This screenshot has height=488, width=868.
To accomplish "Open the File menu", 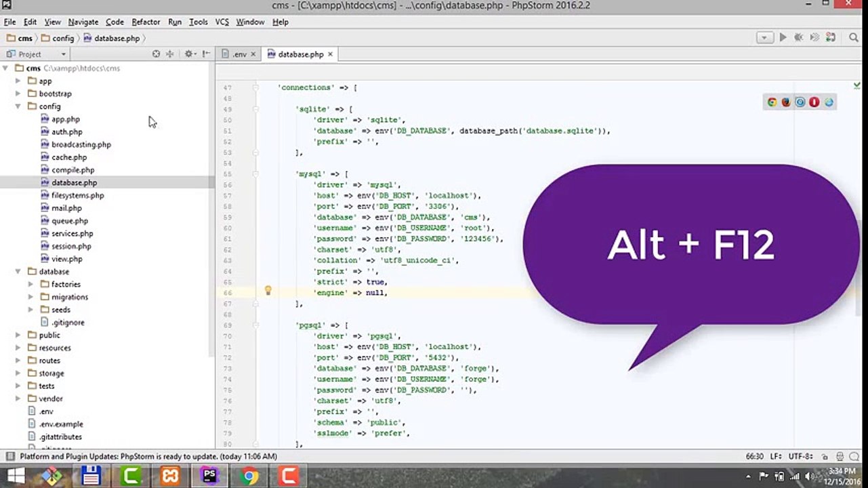I will click(x=9, y=22).
